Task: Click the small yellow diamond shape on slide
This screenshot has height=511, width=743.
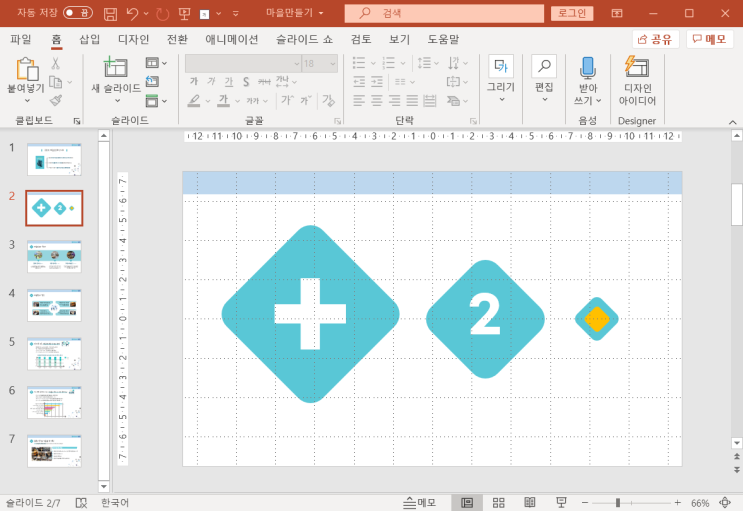Action: click(597, 319)
